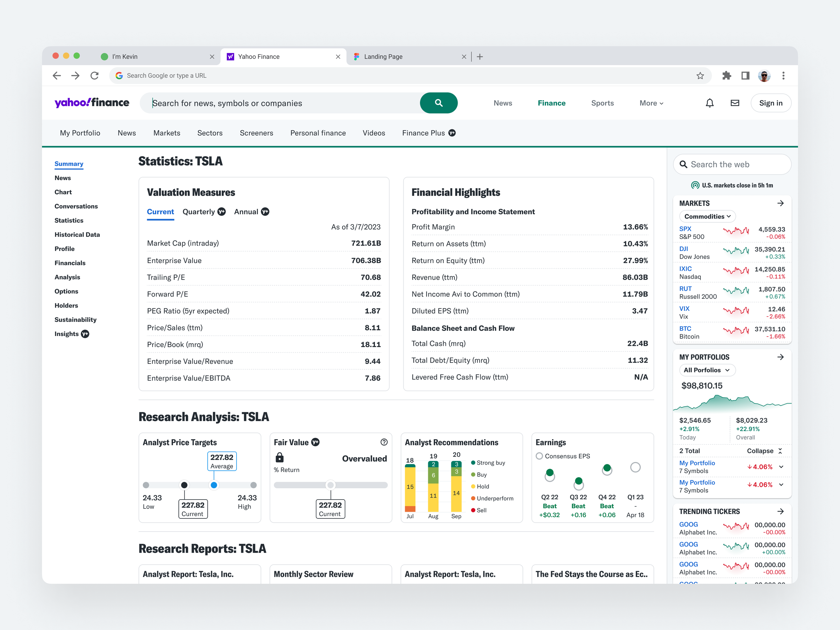
Task: Click the Quarterly plus badge icon
Action: point(221,212)
